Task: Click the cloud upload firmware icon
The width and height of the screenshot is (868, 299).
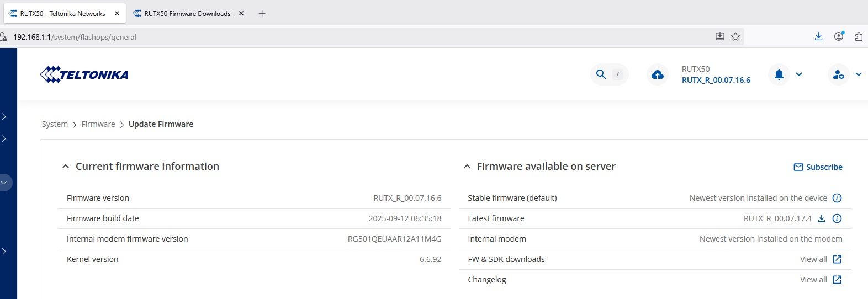Action: click(x=658, y=74)
